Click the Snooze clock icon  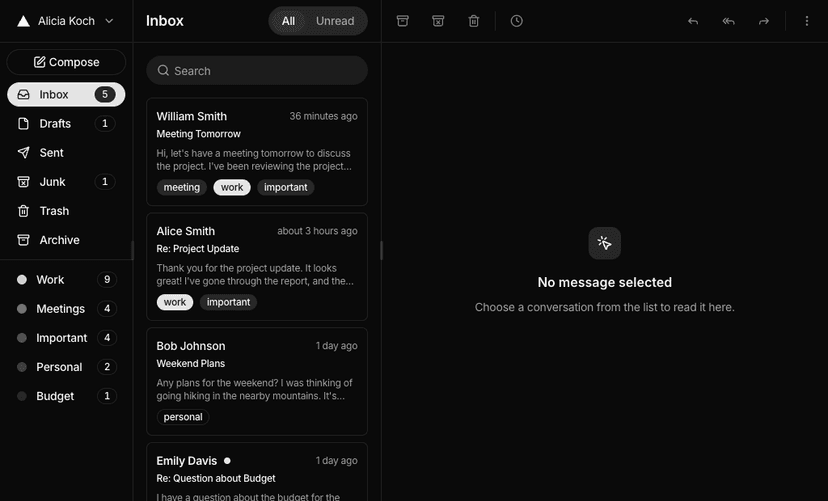click(516, 21)
